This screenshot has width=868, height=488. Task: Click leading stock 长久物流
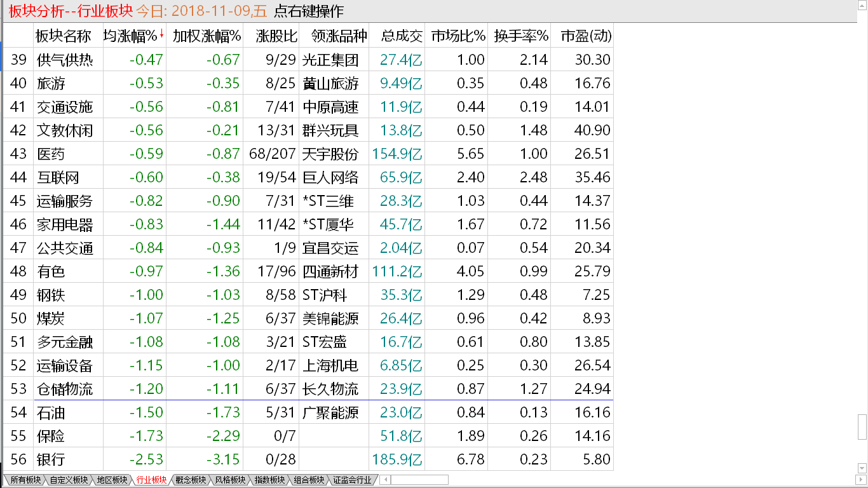pyautogui.click(x=330, y=389)
